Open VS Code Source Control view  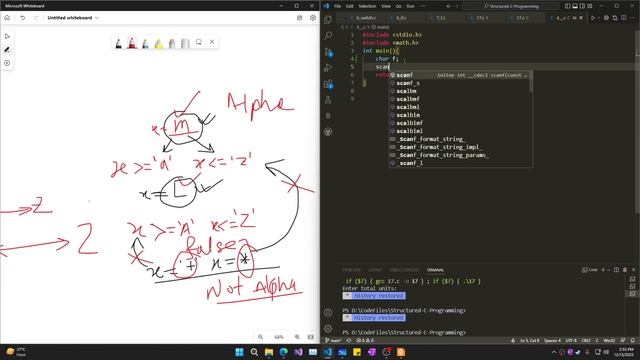(x=328, y=52)
